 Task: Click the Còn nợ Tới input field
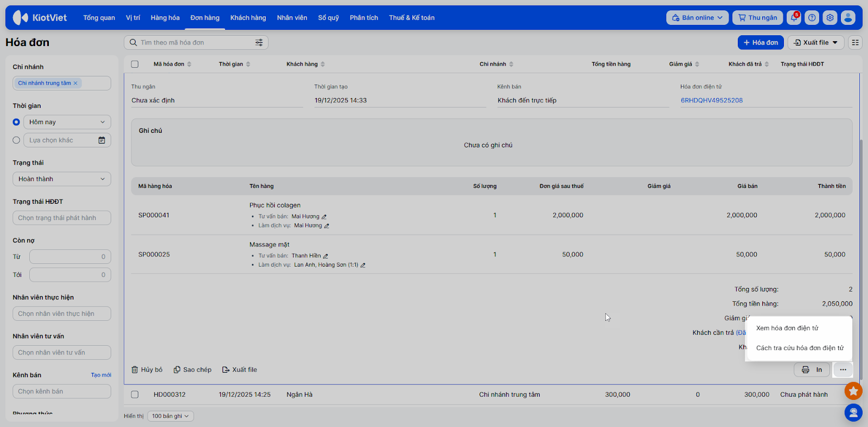pos(70,275)
